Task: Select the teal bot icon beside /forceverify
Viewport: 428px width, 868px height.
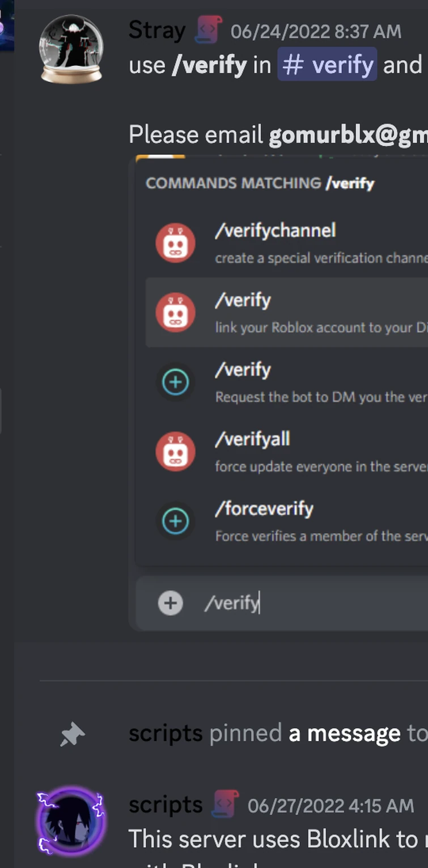Action: (x=176, y=521)
